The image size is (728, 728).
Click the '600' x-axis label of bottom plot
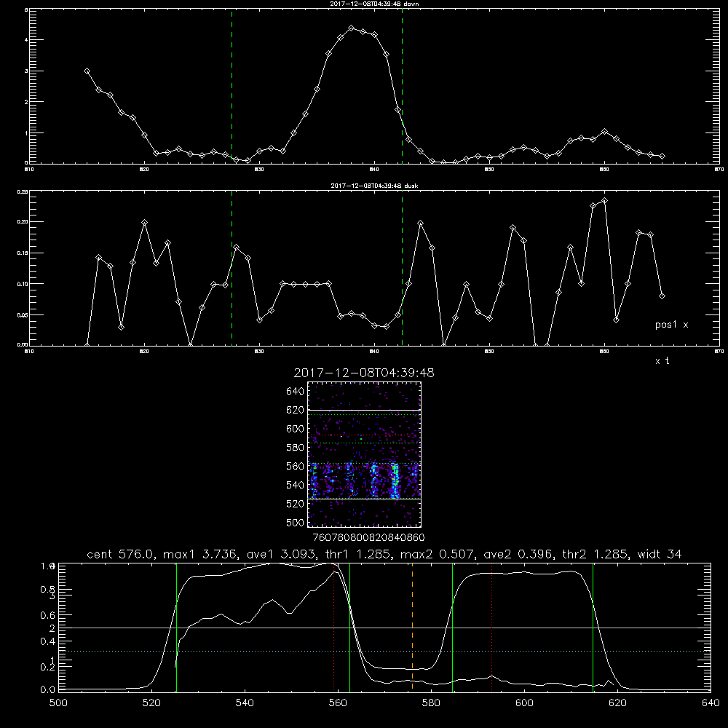click(525, 703)
